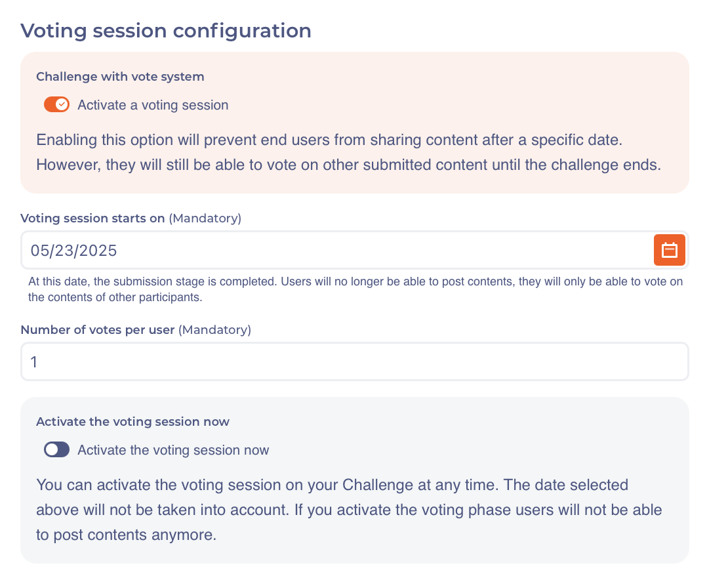Screen dimensions: 728x576
Task: Click bold 'Activate the voting session now' heading
Action: [x=132, y=422]
